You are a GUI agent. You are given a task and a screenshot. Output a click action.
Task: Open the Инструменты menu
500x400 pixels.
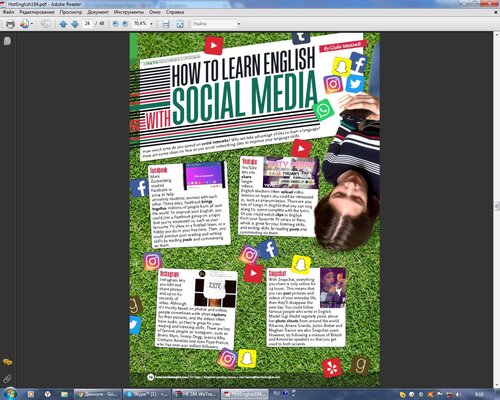click(129, 12)
